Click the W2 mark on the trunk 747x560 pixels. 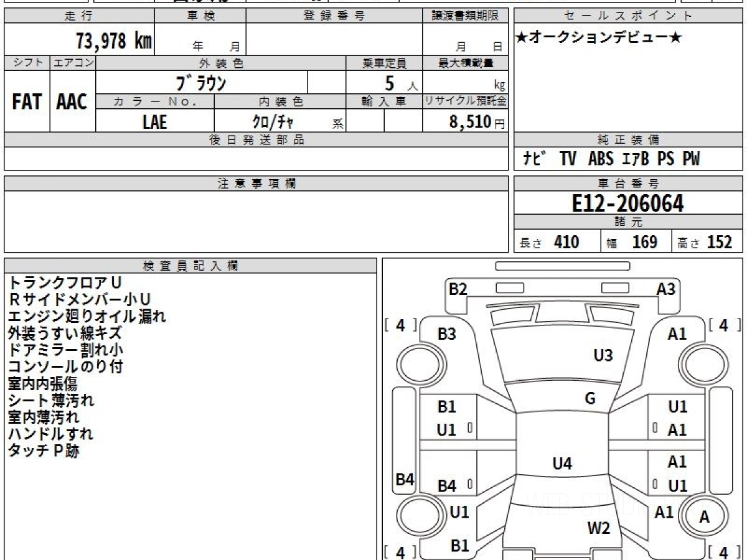(599, 529)
